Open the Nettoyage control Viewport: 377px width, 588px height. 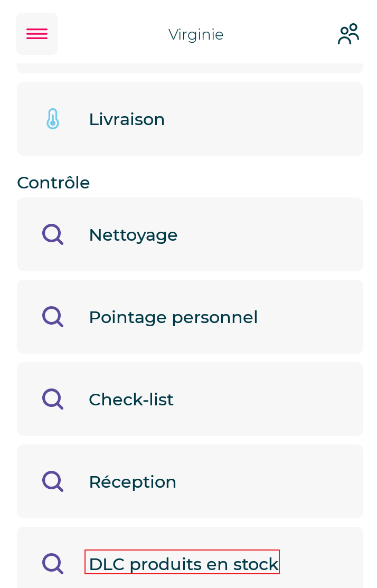tap(133, 235)
